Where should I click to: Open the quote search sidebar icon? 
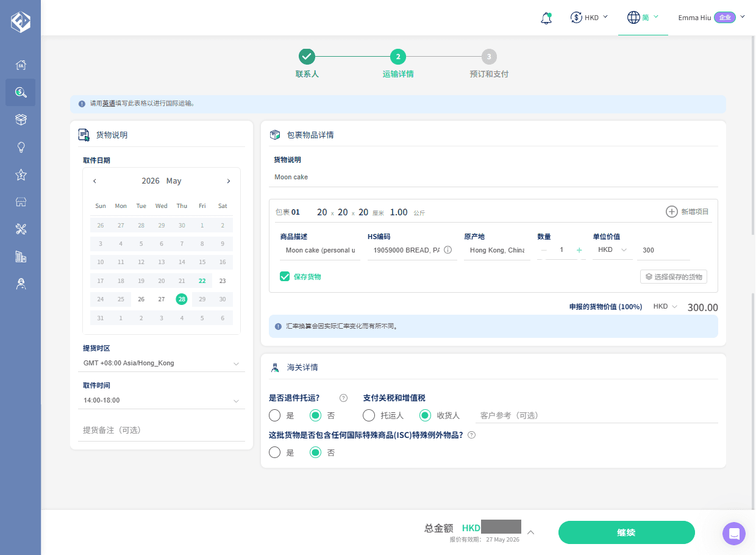21,92
